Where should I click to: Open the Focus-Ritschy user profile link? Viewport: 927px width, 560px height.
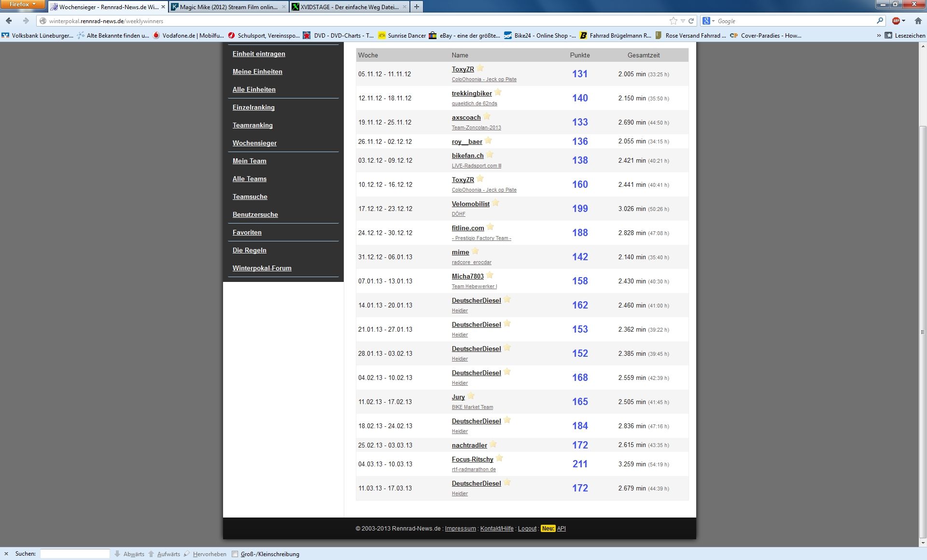click(472, 459)
